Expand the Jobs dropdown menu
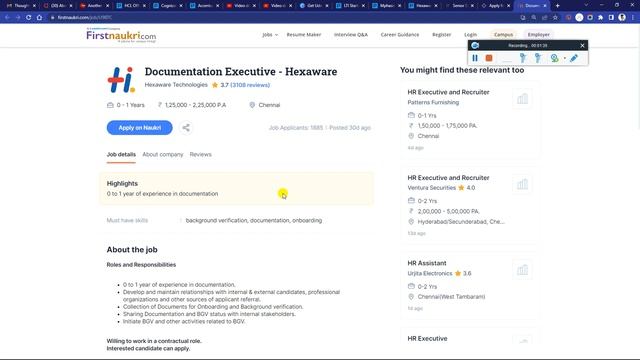 (270, 35)
